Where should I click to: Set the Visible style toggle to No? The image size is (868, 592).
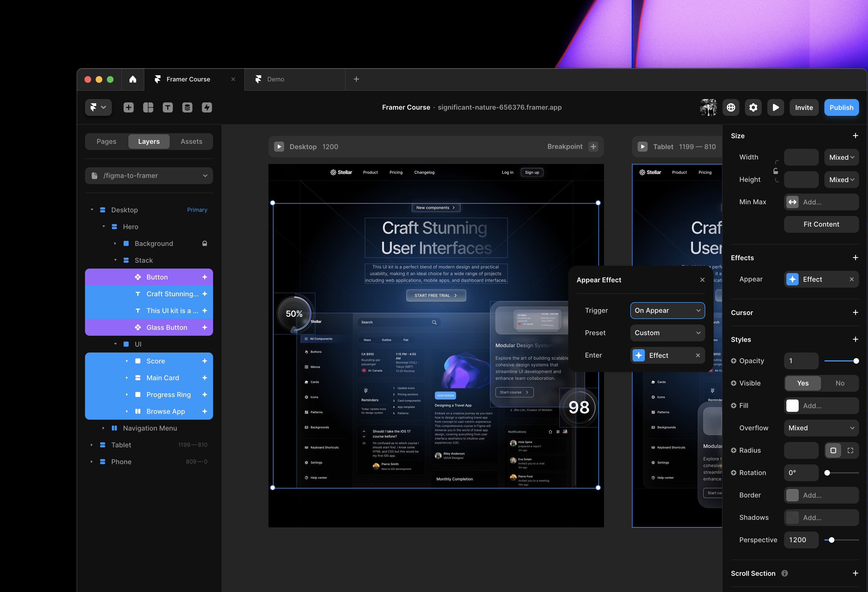840,383
